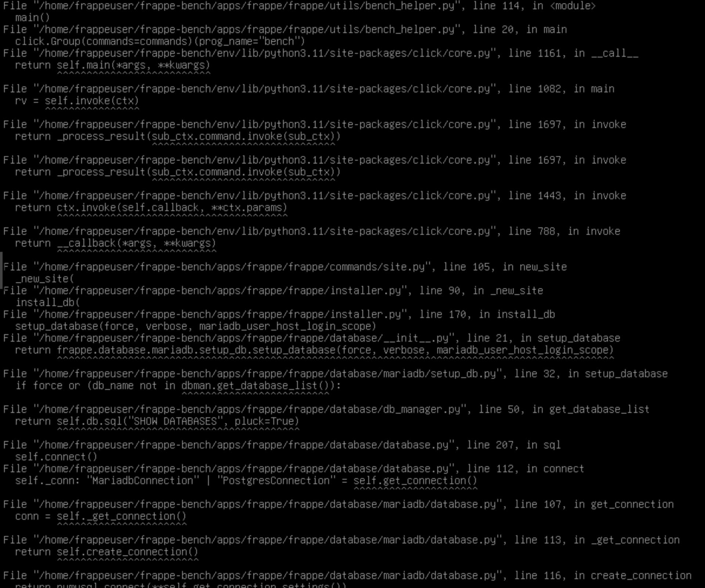The height and width of the screenshot is (588, 705).
Task: Click the commands/site.py line 105 new_site entry
Action: tap(285, 267)
